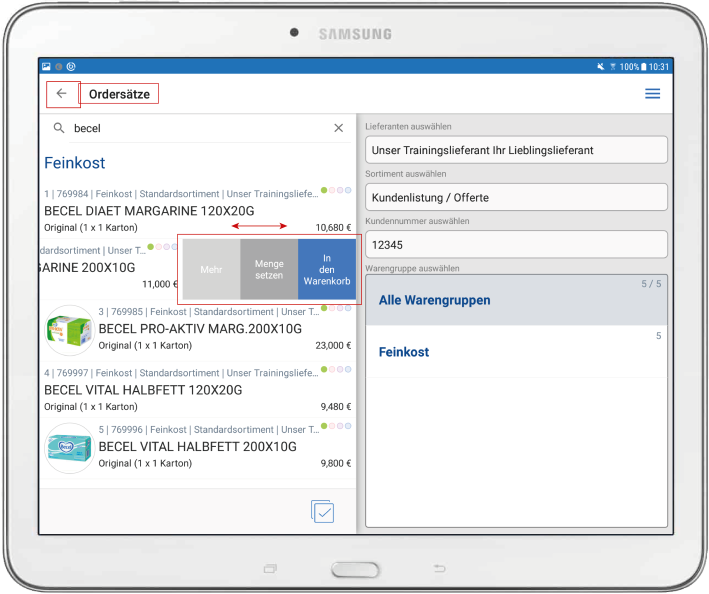Tap the 9,800 € price

pos(336,463)
